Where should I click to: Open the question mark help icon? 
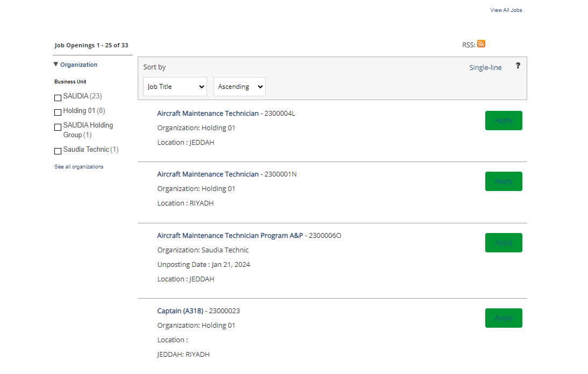click(518, 66)
